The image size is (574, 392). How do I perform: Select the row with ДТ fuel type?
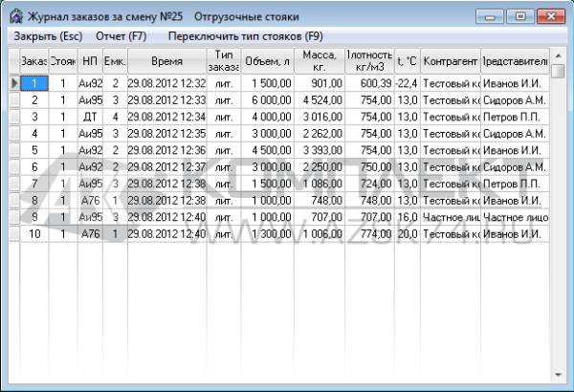click(x=90, y=117)
